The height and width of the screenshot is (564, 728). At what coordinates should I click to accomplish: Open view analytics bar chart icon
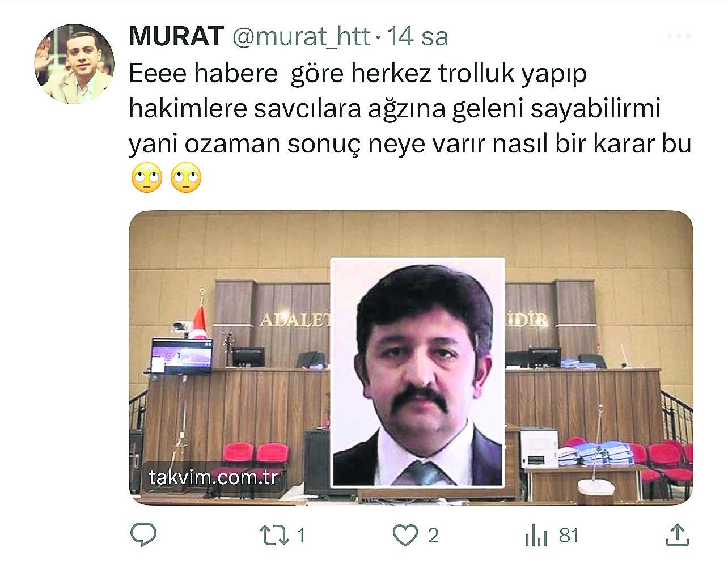536,536
